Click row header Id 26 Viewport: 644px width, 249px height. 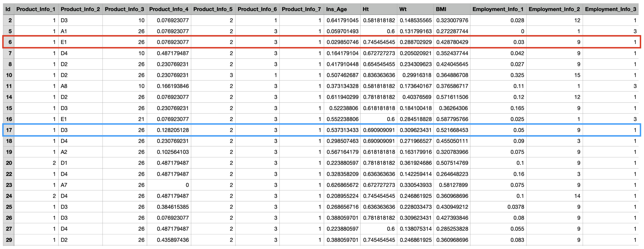[8, 218]
